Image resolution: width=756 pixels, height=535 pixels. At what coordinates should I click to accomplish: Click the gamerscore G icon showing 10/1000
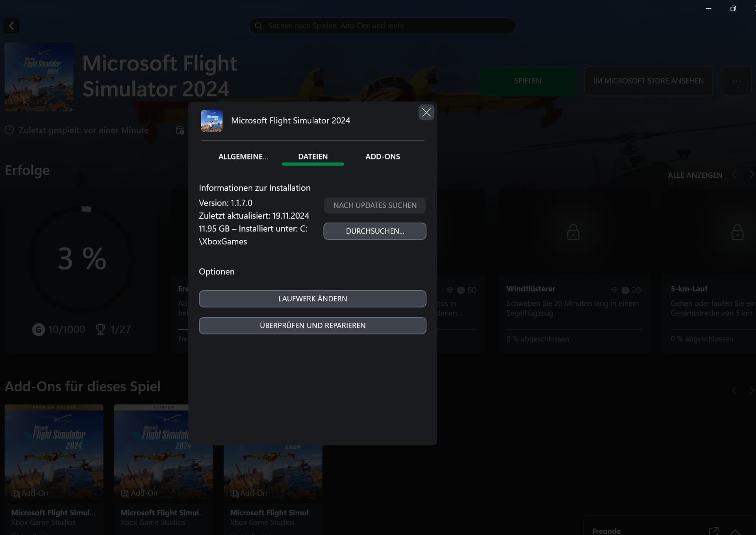[38, 329]
